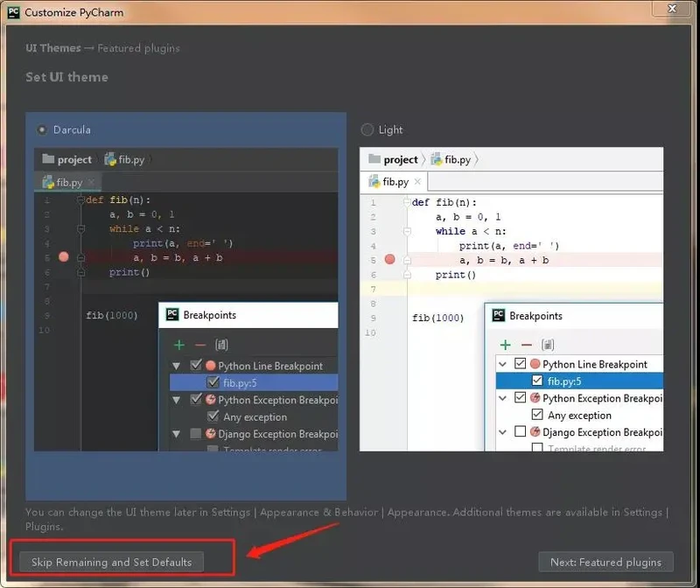This screenshot has height=588, width=700.
Task: Click fold marker beside while a < n in Light
Action: 407,231
